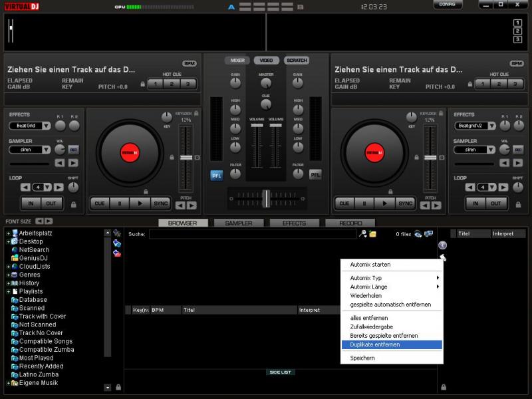532x399 pixels.
Task: Click the left deck play button
Action: (140, 203)
